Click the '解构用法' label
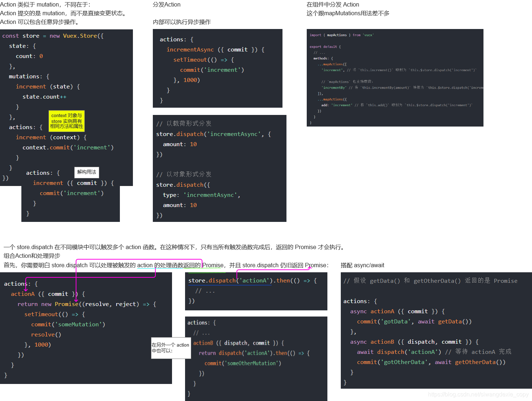The width and height of the screenshot is (532, 401). point(87,172)
